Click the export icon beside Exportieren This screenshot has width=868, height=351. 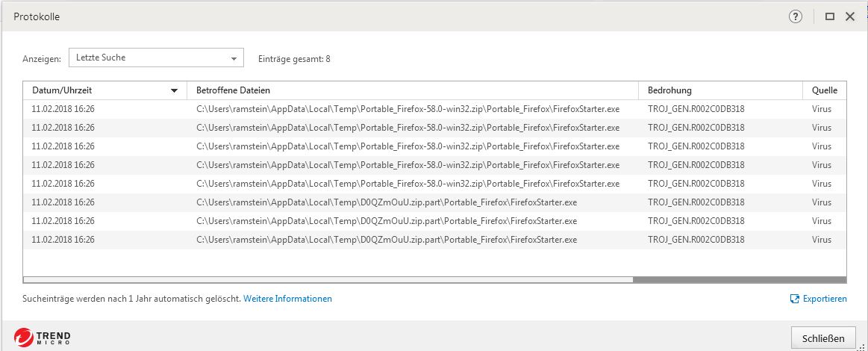point(795,299)
